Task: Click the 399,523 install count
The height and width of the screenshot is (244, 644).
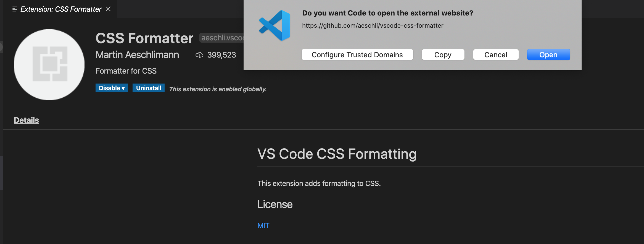Action: coord(221,55)
